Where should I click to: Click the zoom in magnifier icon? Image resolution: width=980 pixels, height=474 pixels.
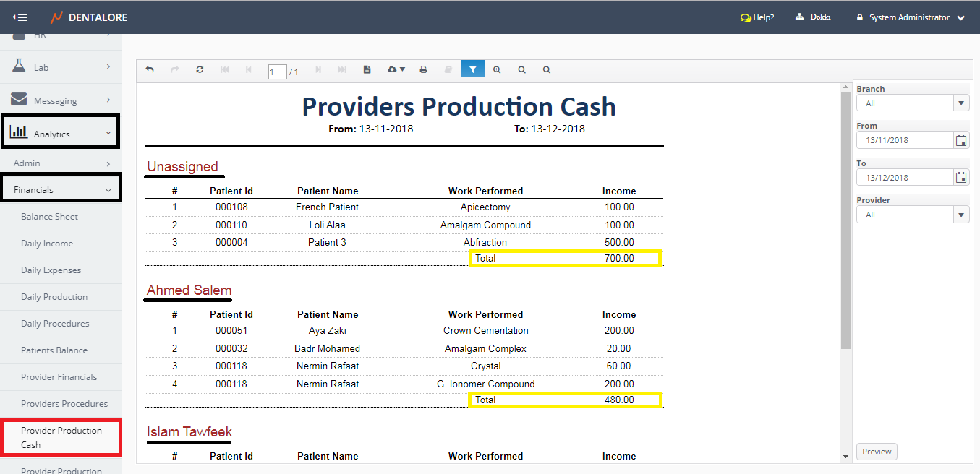[497, 70]
